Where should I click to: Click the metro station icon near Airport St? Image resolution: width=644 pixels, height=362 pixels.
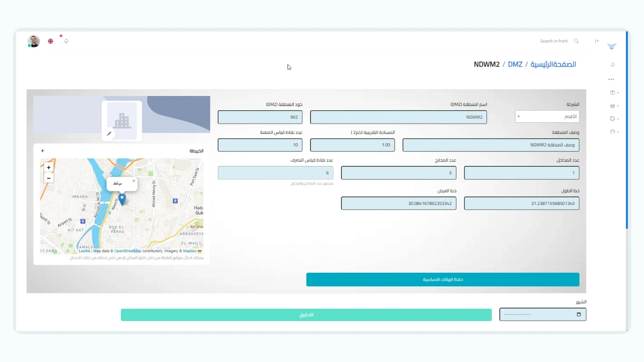pyautogui.click(x=83, y=221)
